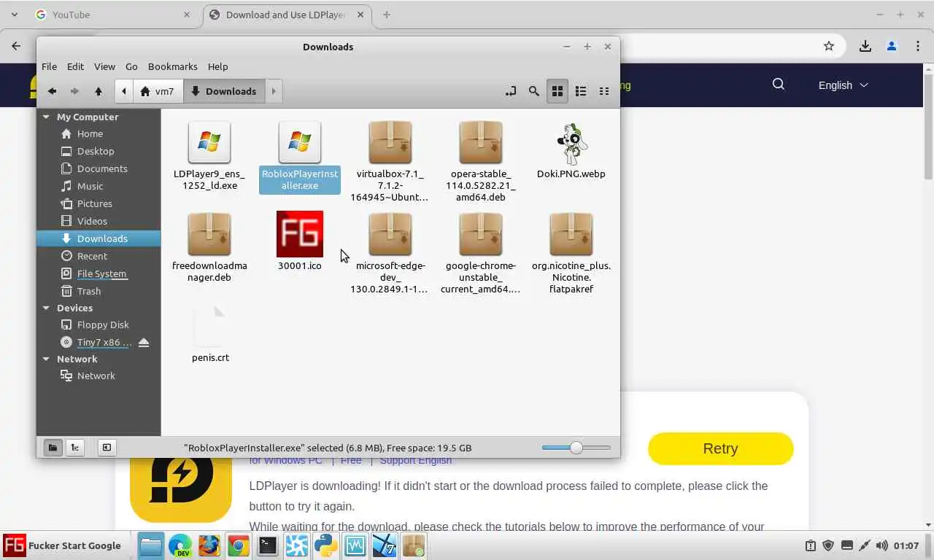Select Doki.PNG.webp image thumbnail
The image size is (934, 560).
point(571,144)
